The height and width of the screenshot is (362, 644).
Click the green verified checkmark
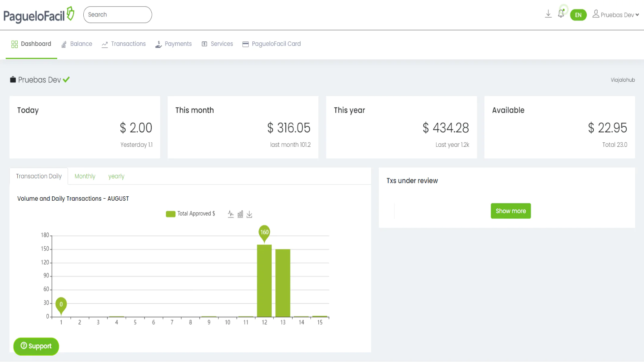pyautogui.click(x=66, y=80)
